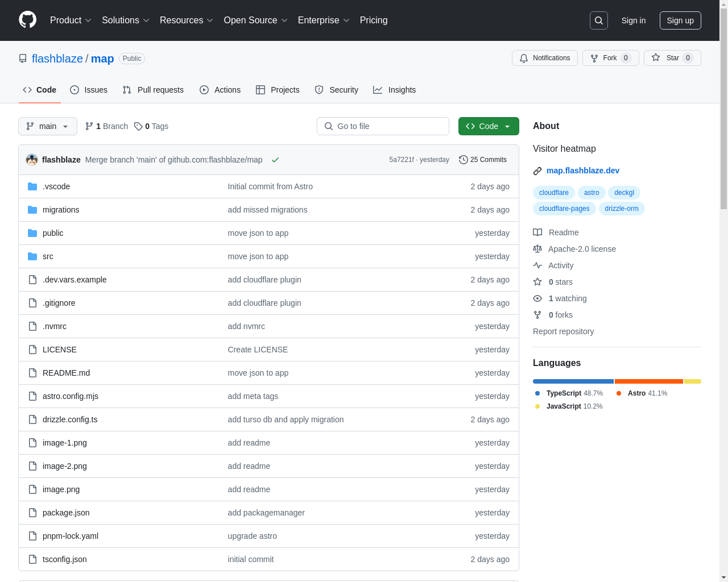Open the Pricing page

click(x=374, y=20)
